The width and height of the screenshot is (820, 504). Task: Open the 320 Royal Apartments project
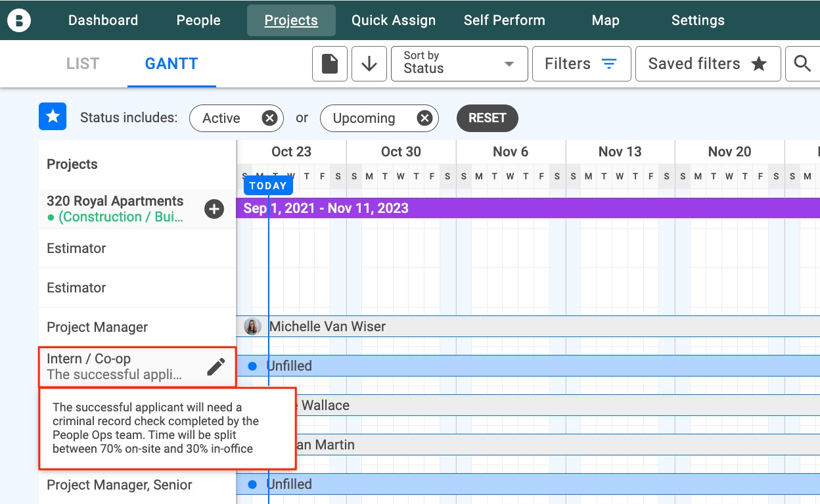[115, 201]
